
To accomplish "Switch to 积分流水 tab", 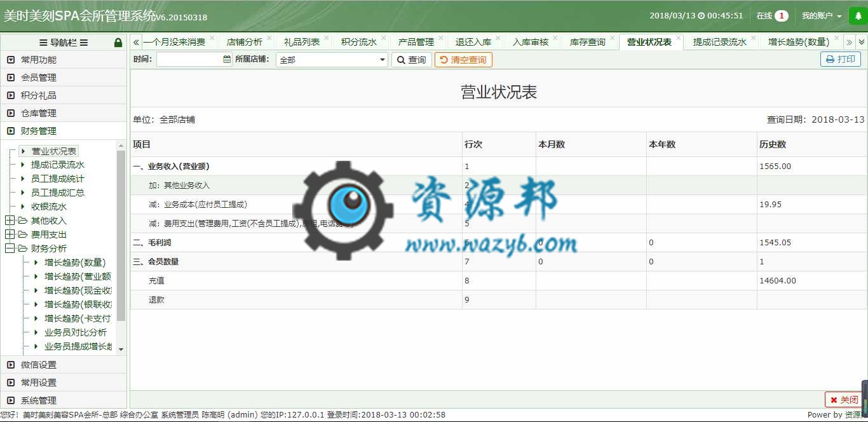I will 359,42.
